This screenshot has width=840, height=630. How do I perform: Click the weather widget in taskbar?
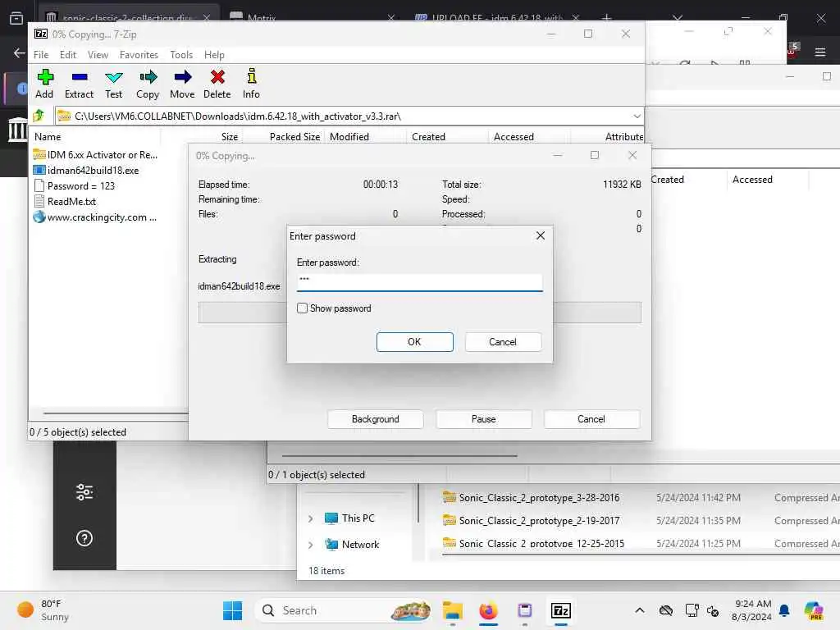click(43, 610)
